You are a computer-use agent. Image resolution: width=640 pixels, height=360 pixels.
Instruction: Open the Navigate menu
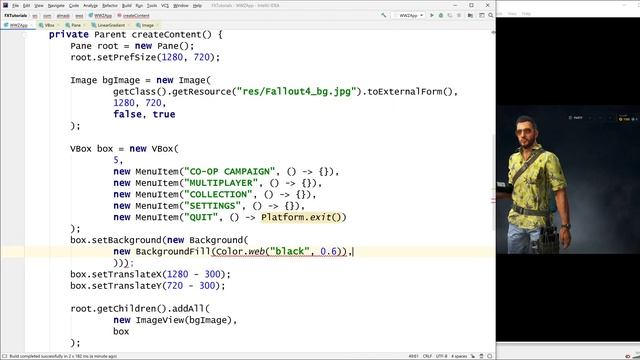[x=56, y=6]
